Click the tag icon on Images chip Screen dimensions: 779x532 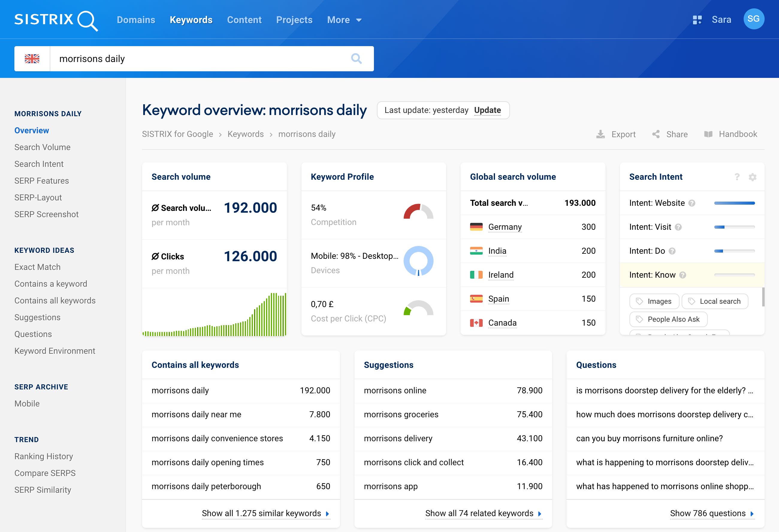click(x=639, y=301)
